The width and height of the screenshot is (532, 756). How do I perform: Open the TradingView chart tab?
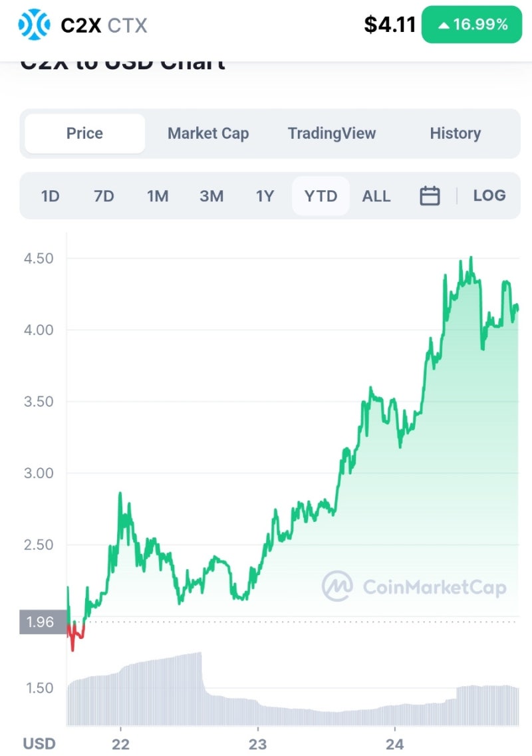pos(332,134)
